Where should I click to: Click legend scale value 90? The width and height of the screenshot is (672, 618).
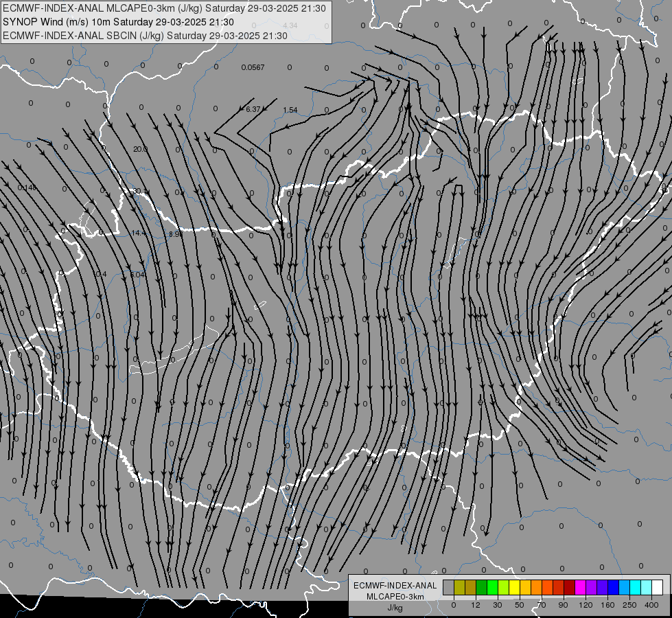point(563,605)
